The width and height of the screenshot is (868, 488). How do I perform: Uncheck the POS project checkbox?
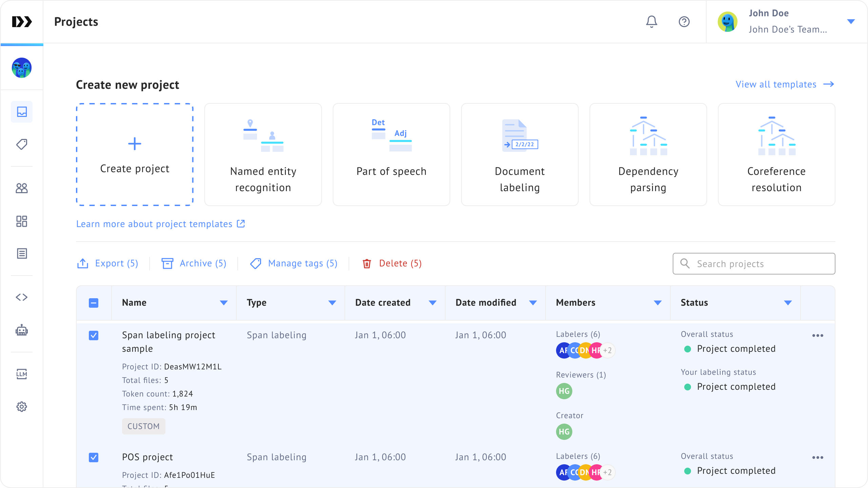point(94,457)
